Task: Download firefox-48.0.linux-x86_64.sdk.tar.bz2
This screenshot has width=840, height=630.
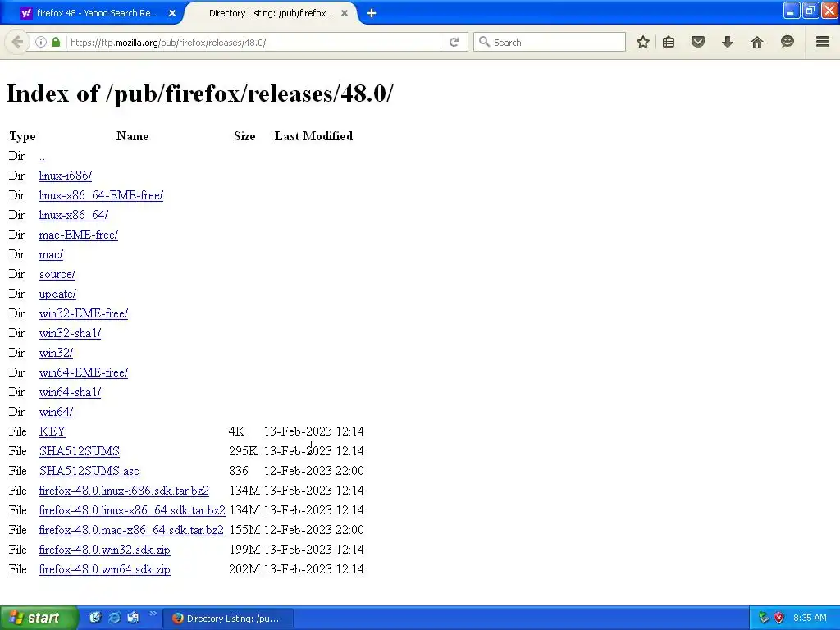Action: pos(132,510)
